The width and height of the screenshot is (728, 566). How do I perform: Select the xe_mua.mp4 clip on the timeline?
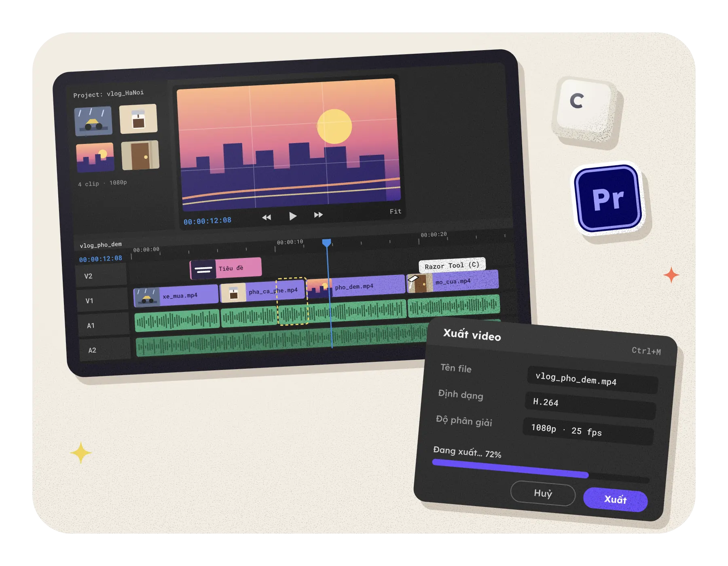coord(176,297)
